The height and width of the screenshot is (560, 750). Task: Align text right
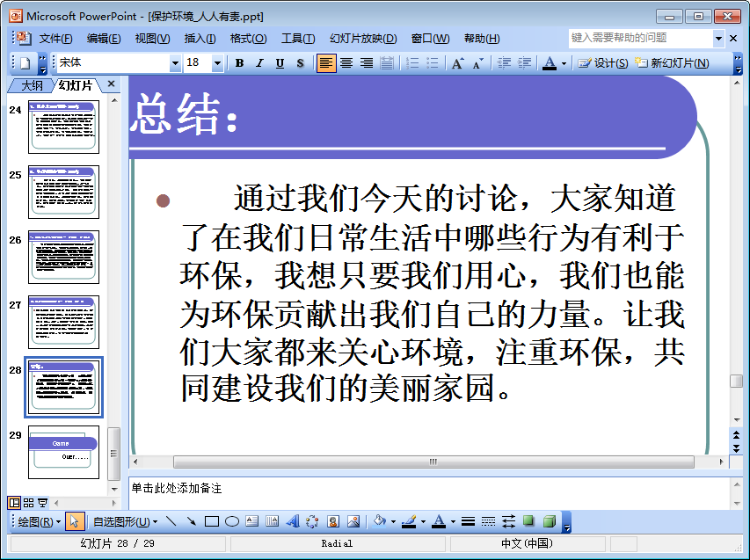(367, 63)
